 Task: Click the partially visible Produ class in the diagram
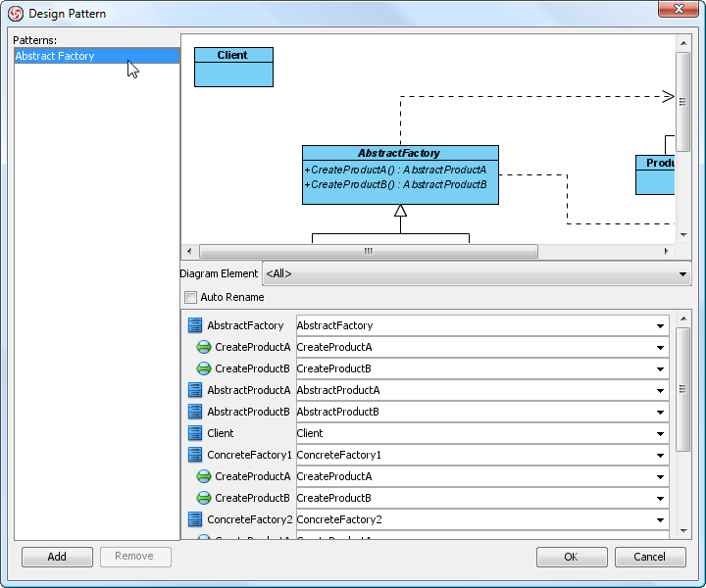pyautogui.click(x=655, y=175)
